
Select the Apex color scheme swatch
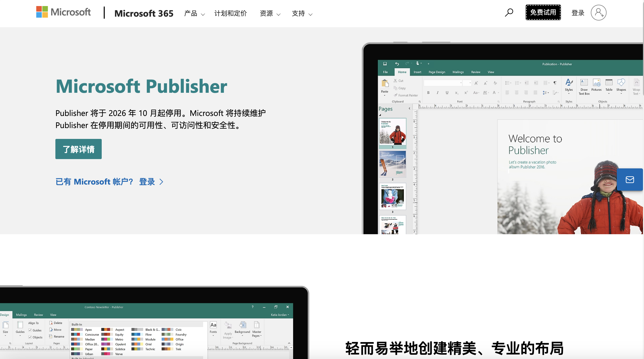[x=77, y=330]
